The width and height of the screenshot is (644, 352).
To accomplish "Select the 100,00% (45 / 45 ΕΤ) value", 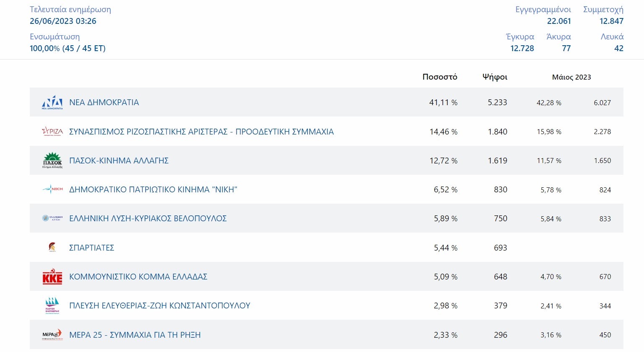I will (68, 48).
